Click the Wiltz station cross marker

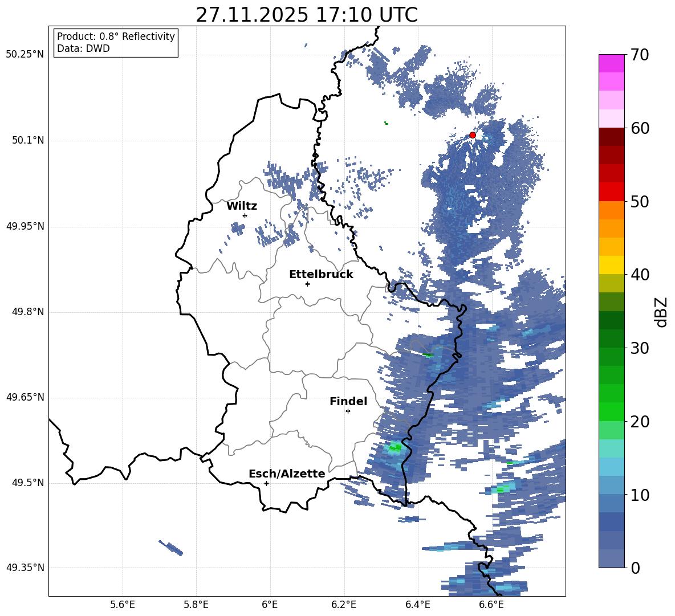[x=245, y=215]
